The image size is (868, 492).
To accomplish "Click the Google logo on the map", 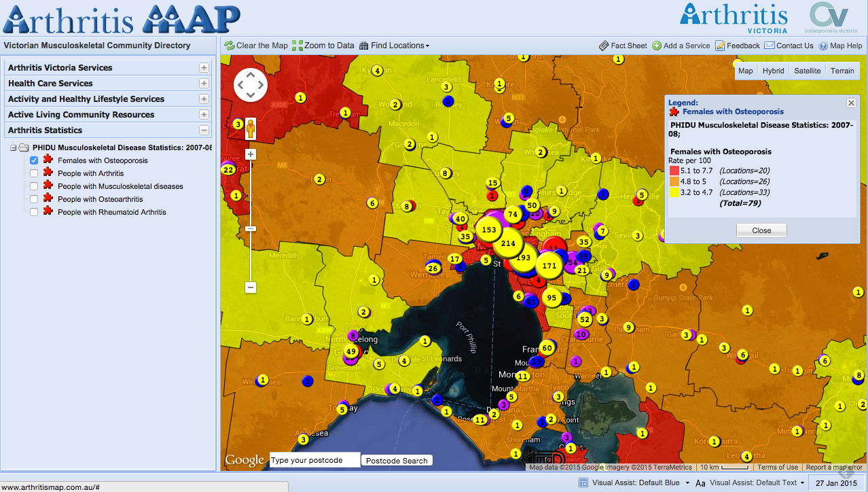I will (244, 460).
